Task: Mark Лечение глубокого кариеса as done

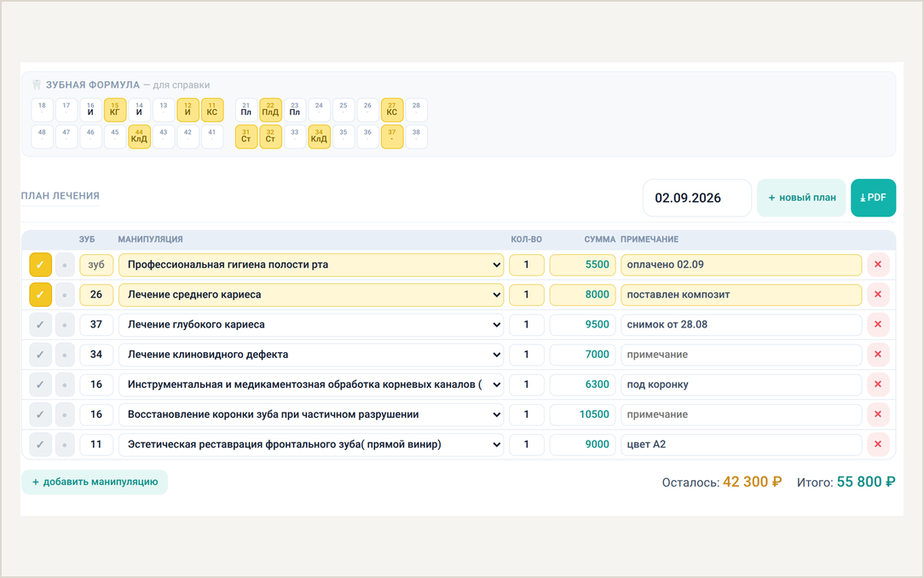Action: tap(41, 325)
